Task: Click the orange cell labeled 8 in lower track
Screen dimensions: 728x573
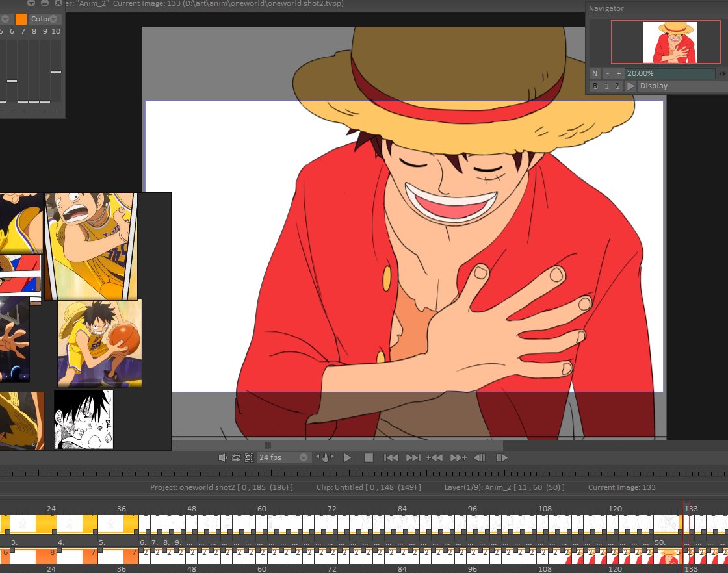Action: pyautogui.click(x=46, y=556)
